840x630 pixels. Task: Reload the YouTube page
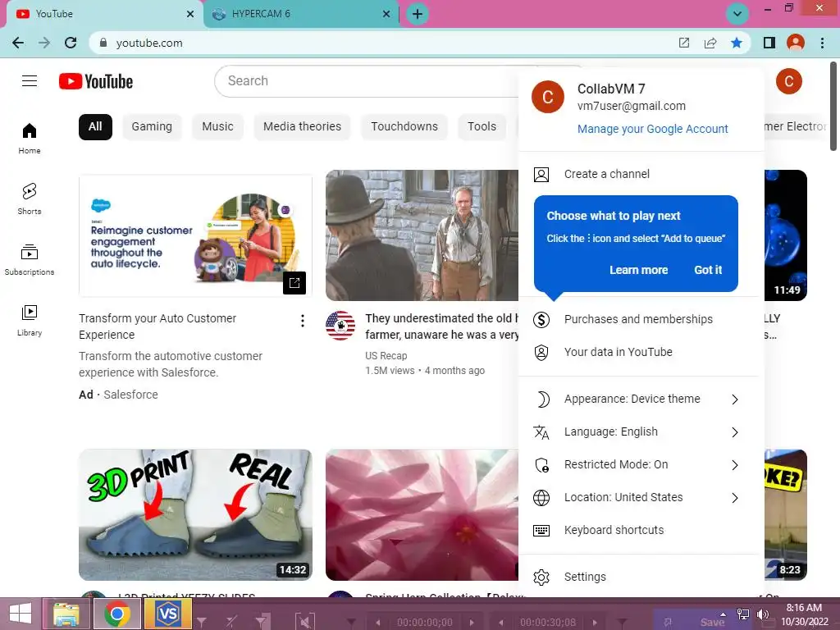click(x=71, y=43)
